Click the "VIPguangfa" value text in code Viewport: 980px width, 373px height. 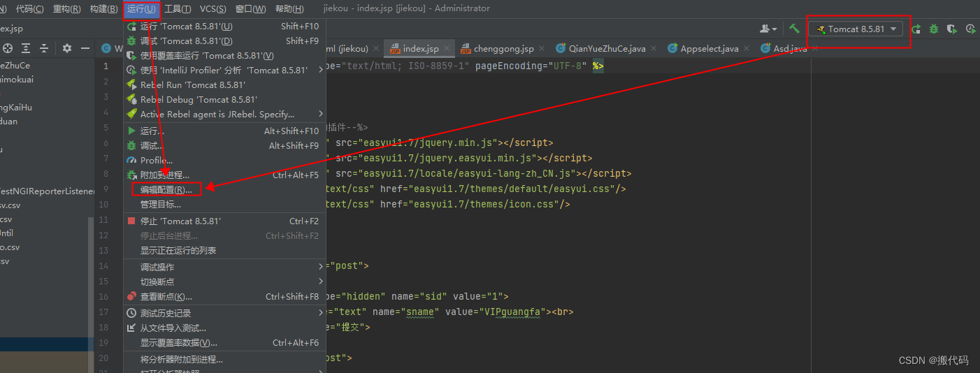(x=514, y=312)
